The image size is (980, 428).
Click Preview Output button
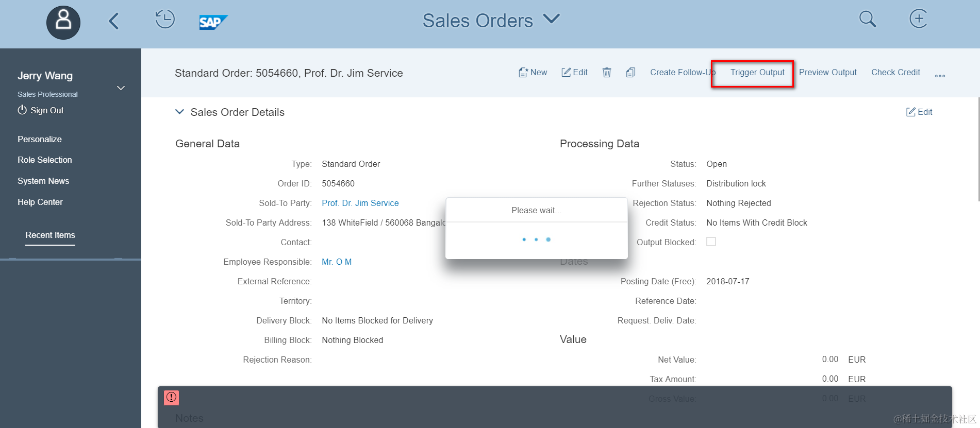point(828,73)
